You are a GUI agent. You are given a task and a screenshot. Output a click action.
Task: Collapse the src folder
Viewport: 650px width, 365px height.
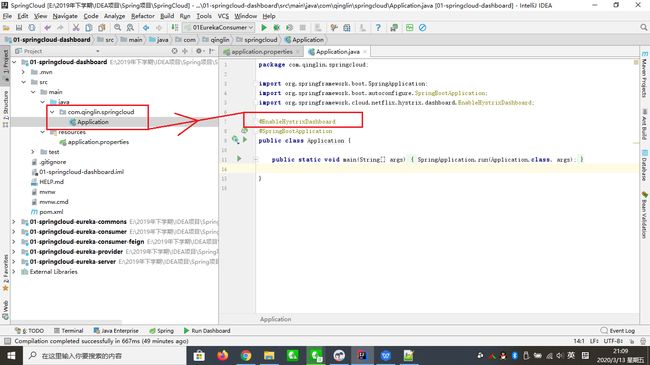24,82
